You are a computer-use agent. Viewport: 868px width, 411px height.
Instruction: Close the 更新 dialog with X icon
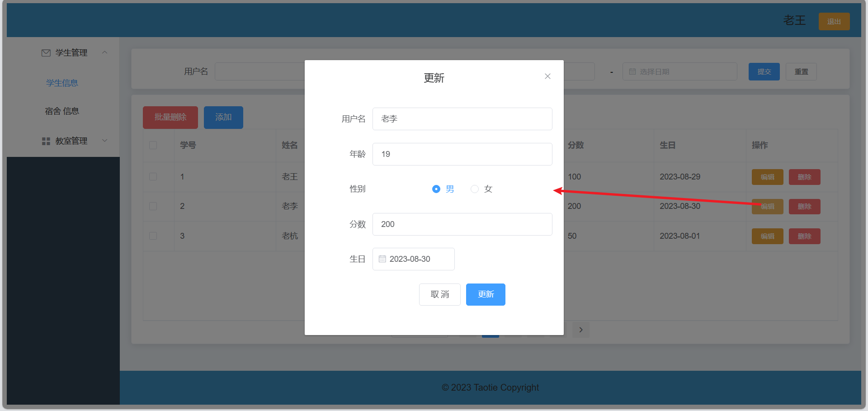coord(547,76)
